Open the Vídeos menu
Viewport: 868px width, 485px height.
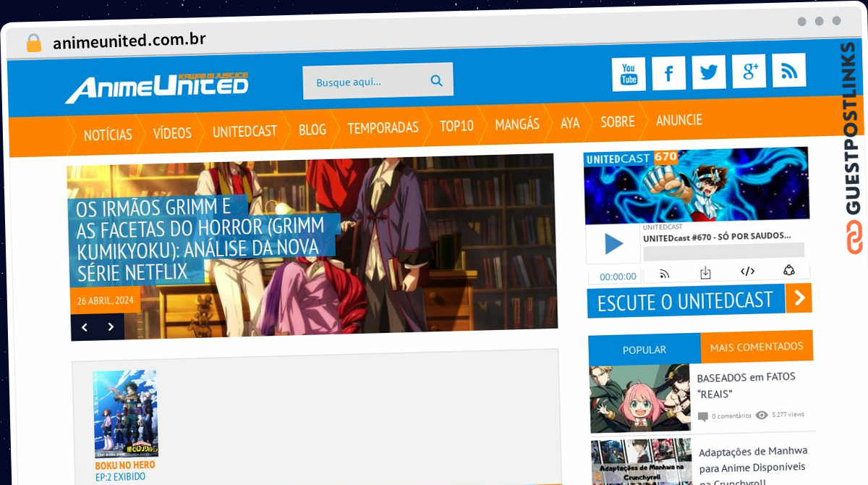(x=172, y=132)
